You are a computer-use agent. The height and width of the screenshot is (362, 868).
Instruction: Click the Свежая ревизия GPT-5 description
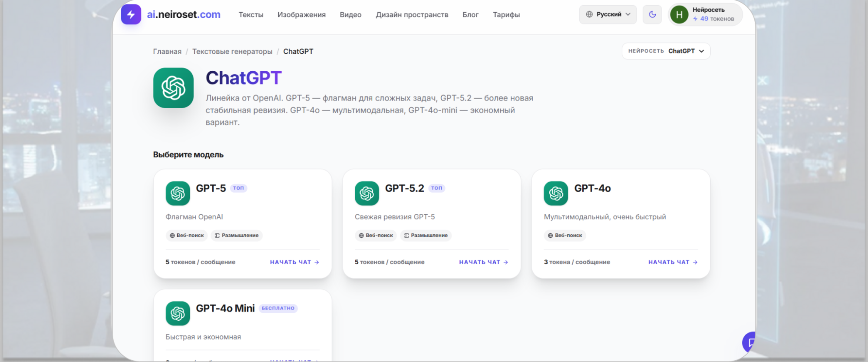coord(395,217)
